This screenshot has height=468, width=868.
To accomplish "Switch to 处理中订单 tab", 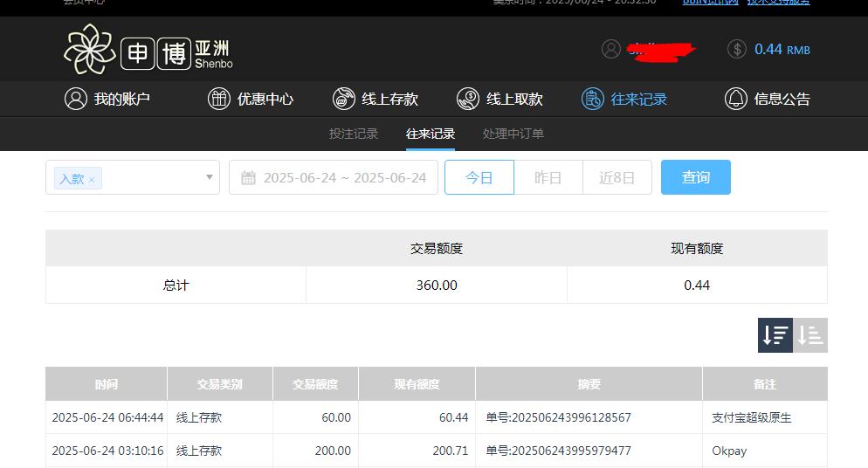I will (x=513, y=134).
